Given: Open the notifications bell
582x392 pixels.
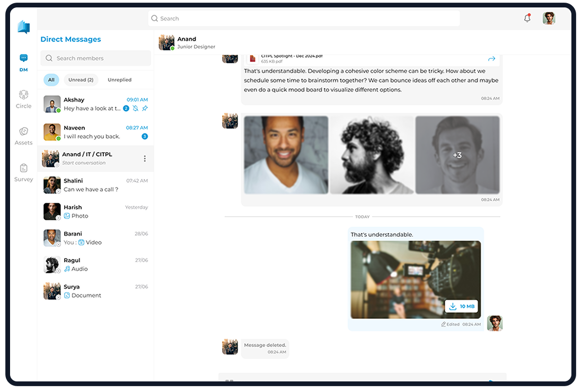Looking at the screenshot, I should click(527, 18).
